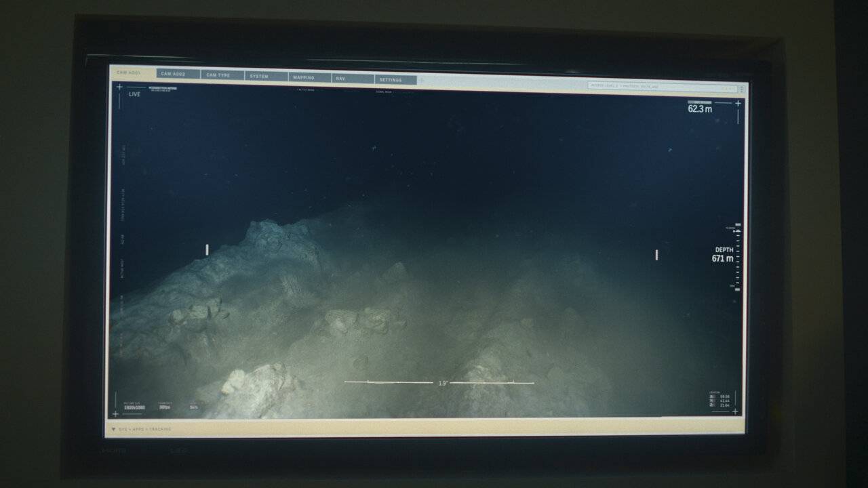Select the CAM TYPE tab
Viewport: 868px width, 488px height.
pyautogui.click(x=219, y=75)
